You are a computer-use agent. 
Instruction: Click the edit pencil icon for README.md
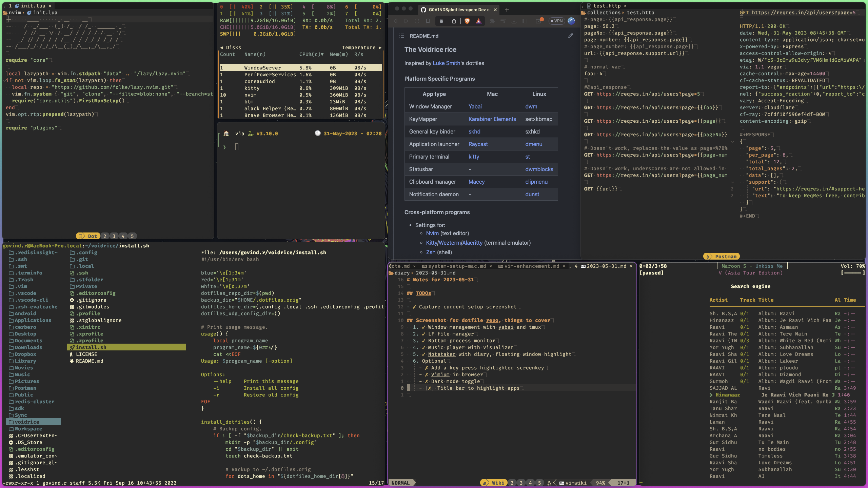571,36
